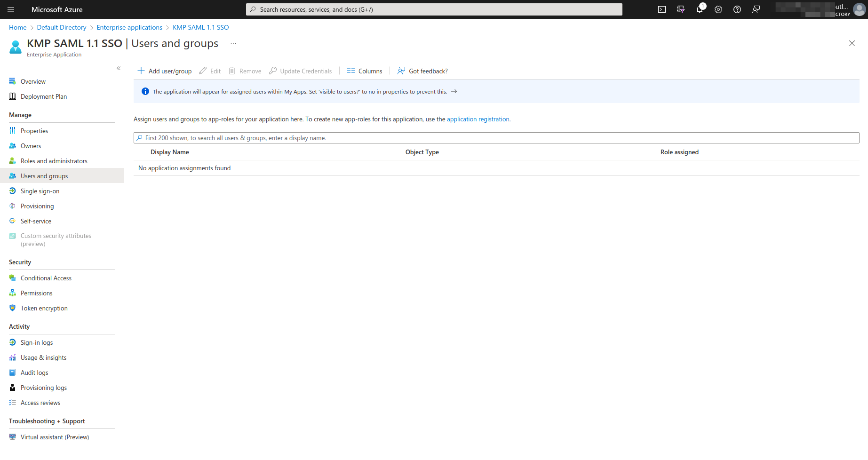868x460 pixels.
Task: Open the account avatar menu
Action: [859, 9]
